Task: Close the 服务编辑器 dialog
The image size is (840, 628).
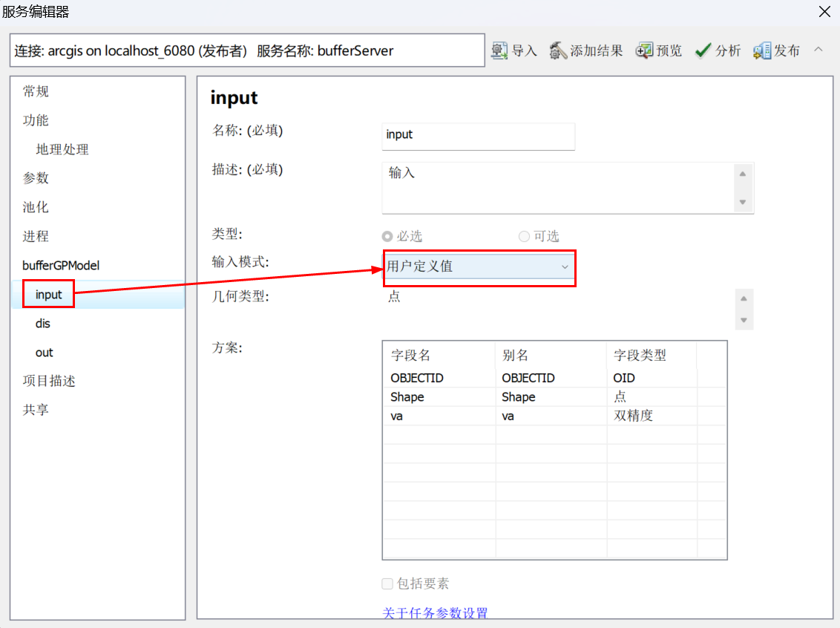Action: pyautogui.click(x=824, y=12)
